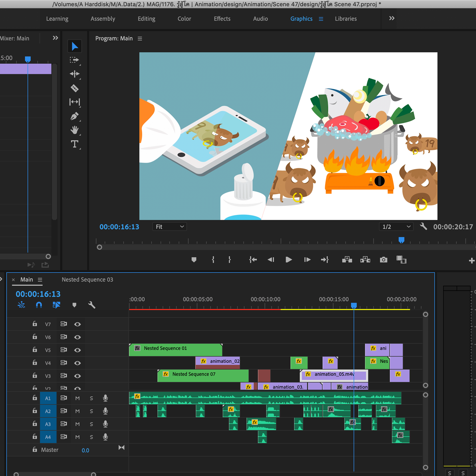
Task: Hide the V4 track output
Action: (77, 363)
